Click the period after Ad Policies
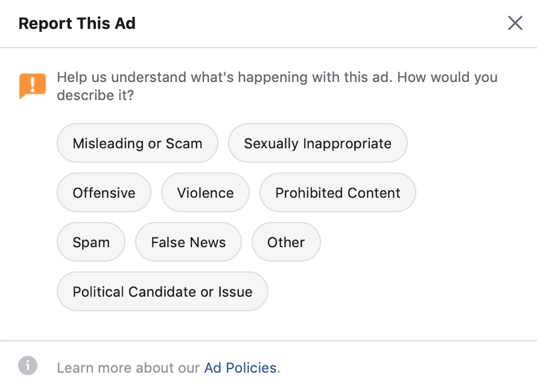The width and height of the screenshot is (537, 392). 279,368
